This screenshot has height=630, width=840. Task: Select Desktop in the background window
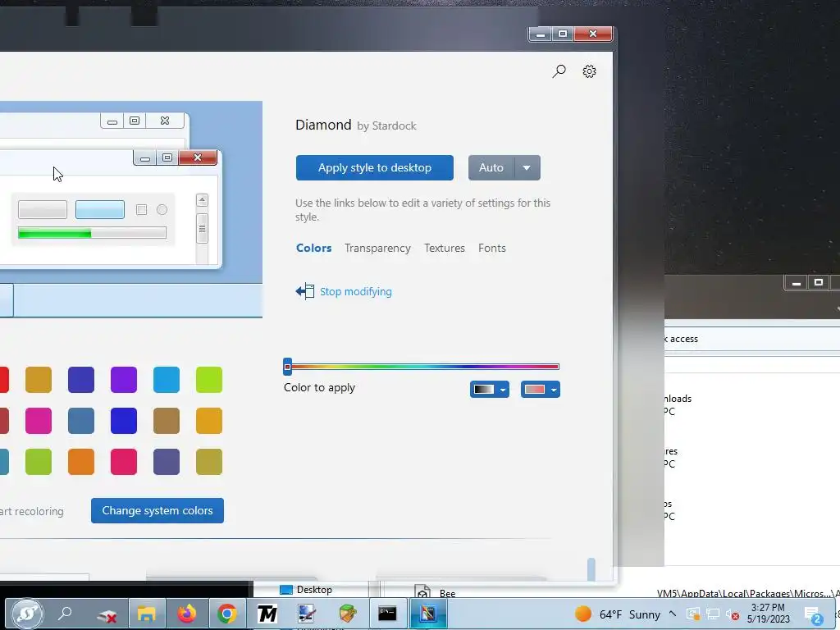point(307,589)
